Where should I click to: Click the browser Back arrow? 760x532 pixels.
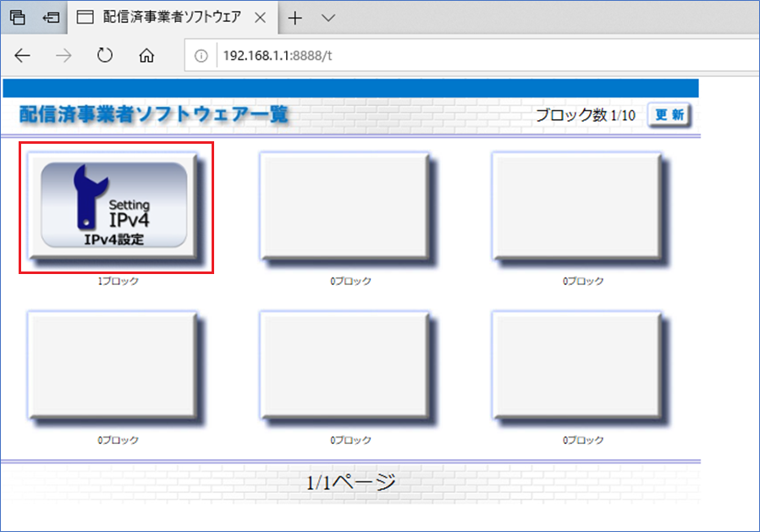point(23,56)
